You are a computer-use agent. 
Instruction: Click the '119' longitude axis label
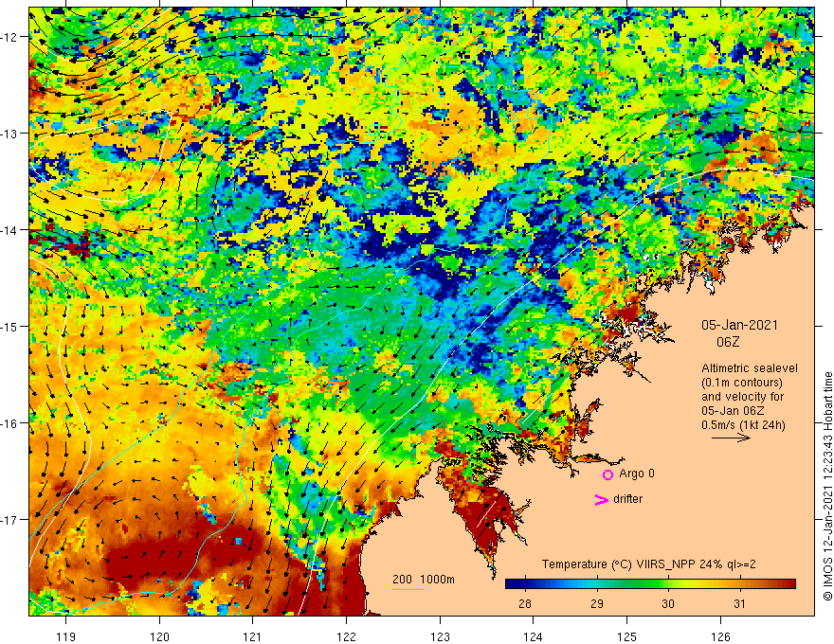[66, 636]
